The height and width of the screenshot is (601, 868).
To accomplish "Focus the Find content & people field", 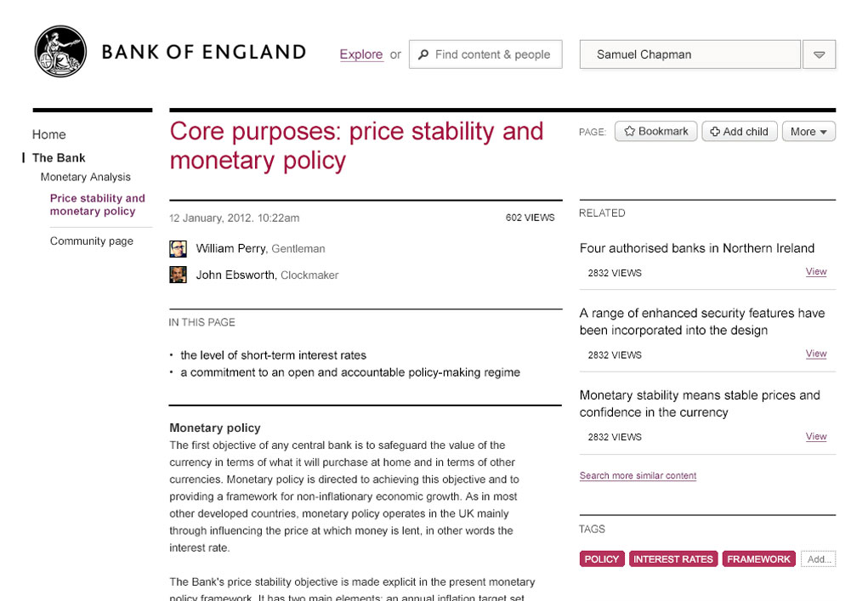I will pyautogui.click(x=485, y=54).
